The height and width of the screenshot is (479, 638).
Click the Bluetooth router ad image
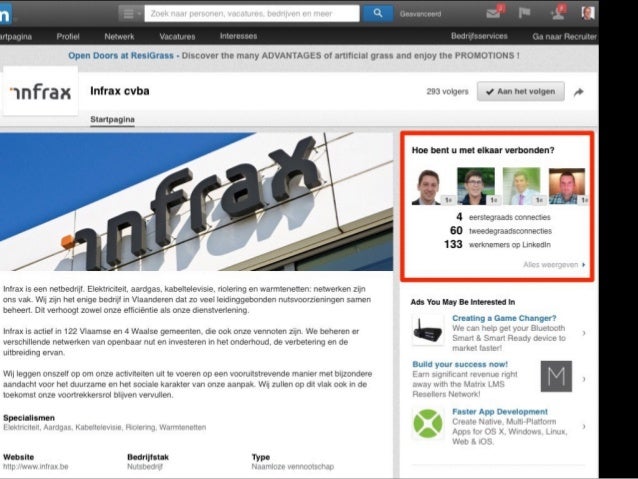[x=428, y=330]
